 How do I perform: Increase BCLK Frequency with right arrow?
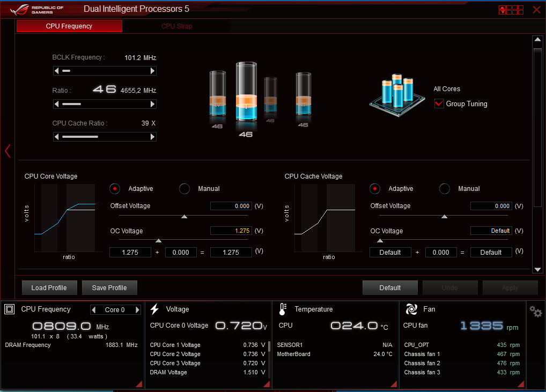pos(152,71)
